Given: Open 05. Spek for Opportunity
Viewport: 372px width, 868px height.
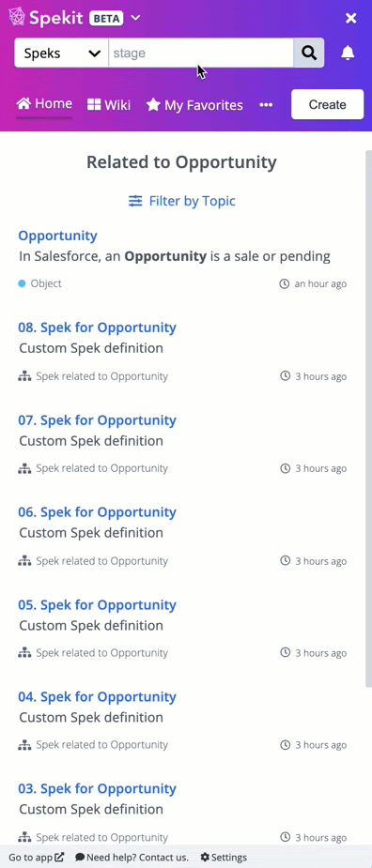Looking at the screenshot, I should [97, 604].
